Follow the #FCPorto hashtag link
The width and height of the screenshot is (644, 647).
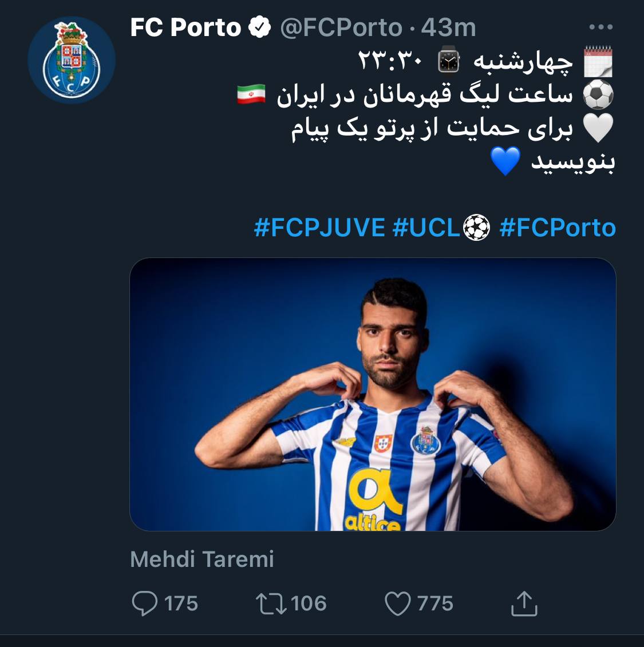pos(558,228)
